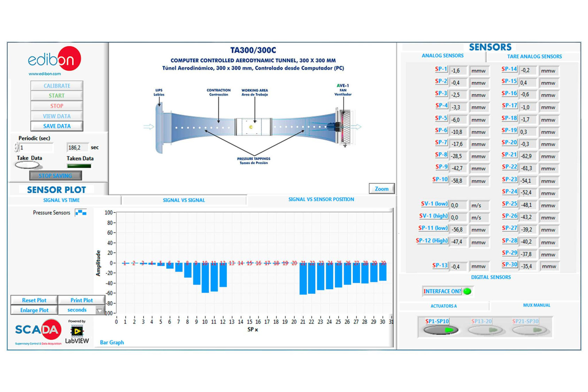Click the INTERFACE ON green indicator light
Screen dimensions: 588x392
click(467, 291)
